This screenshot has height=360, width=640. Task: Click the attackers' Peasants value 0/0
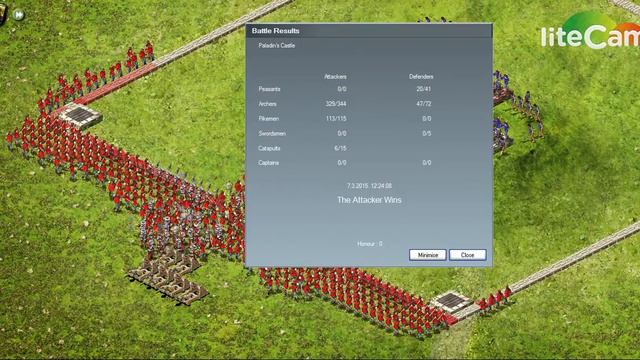342,89
